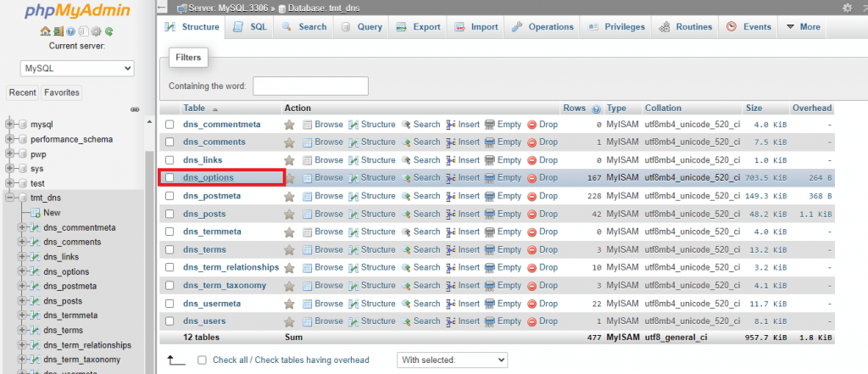The image size is (868, 374).
Task: Click Drop for dns_links row
Action: click(x=542, y=160)
